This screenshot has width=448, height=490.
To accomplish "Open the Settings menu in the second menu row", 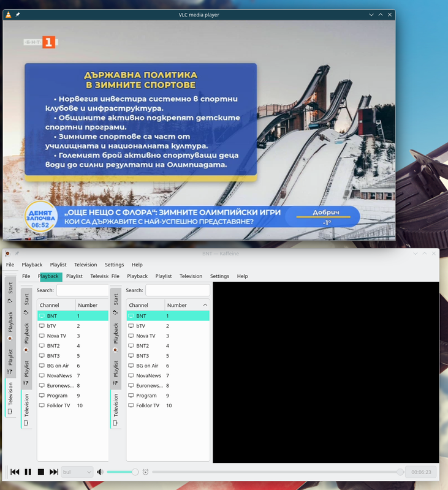I will click(x=219, y=276).
